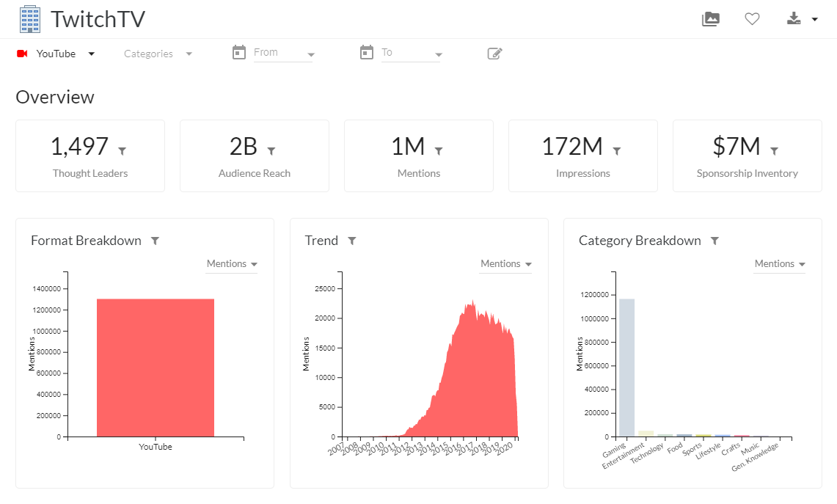Filter the Audience Reach metric
This screenshot has width=837, height=504.
point(271,151)
